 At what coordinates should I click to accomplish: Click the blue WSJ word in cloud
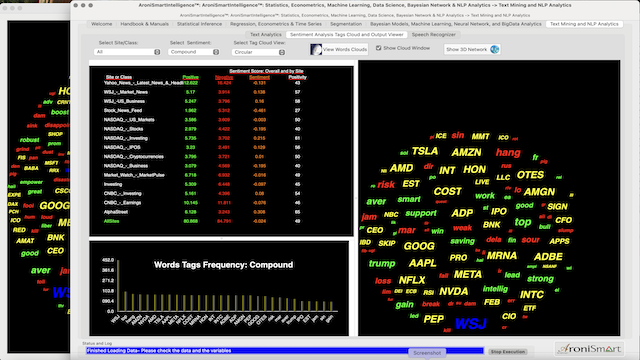click(471, 324)
